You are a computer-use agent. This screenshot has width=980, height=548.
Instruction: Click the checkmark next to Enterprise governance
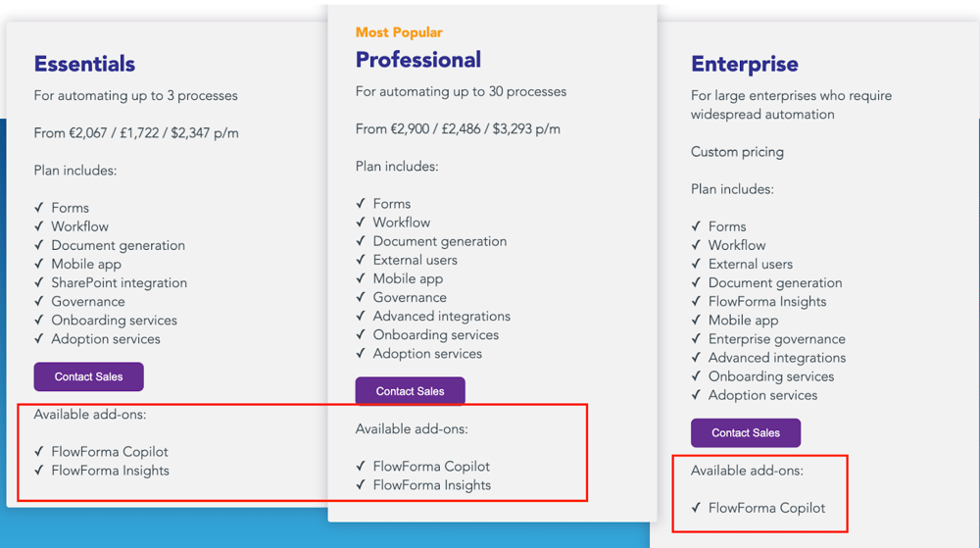696,339
